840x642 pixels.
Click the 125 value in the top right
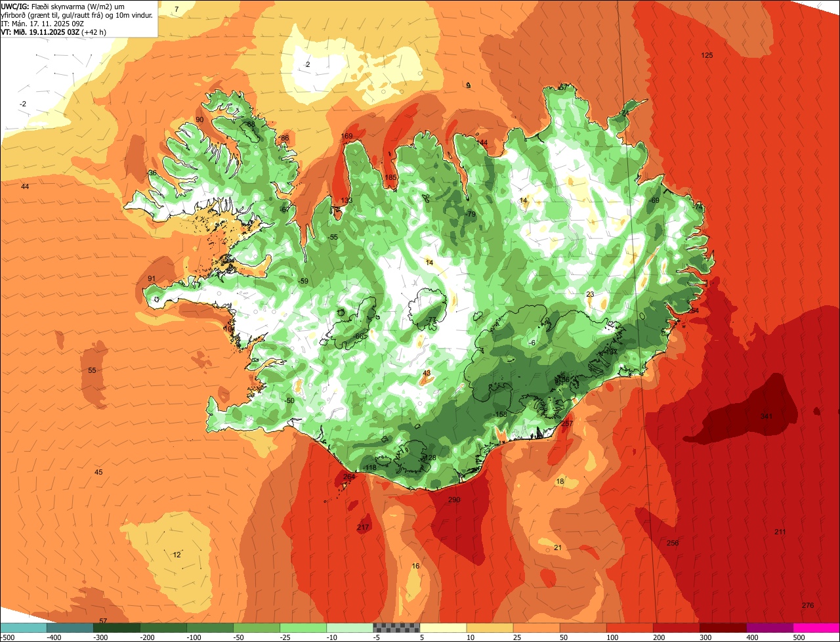pyautogui.click(x=707, y=55)
